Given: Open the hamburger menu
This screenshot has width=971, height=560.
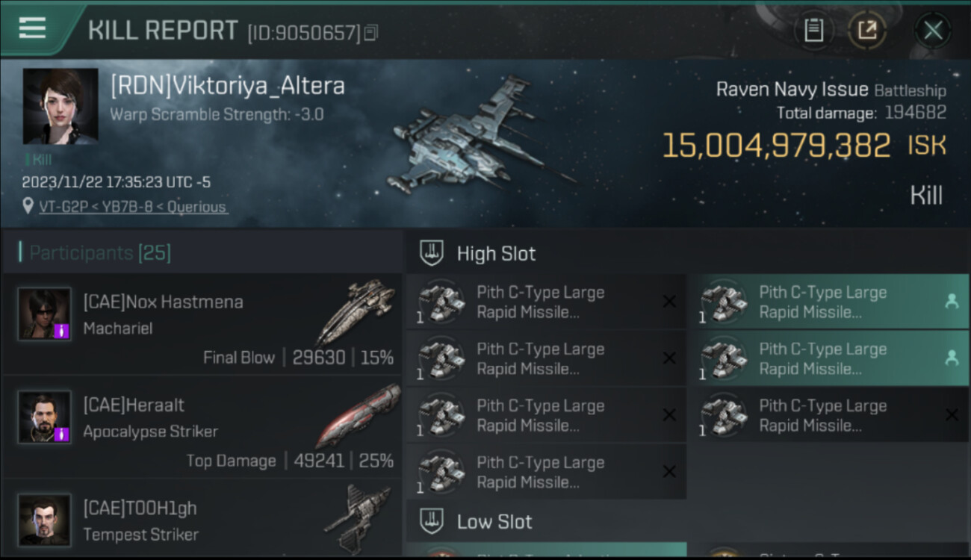Looking at the screenshot, I should tap(32, 28).
